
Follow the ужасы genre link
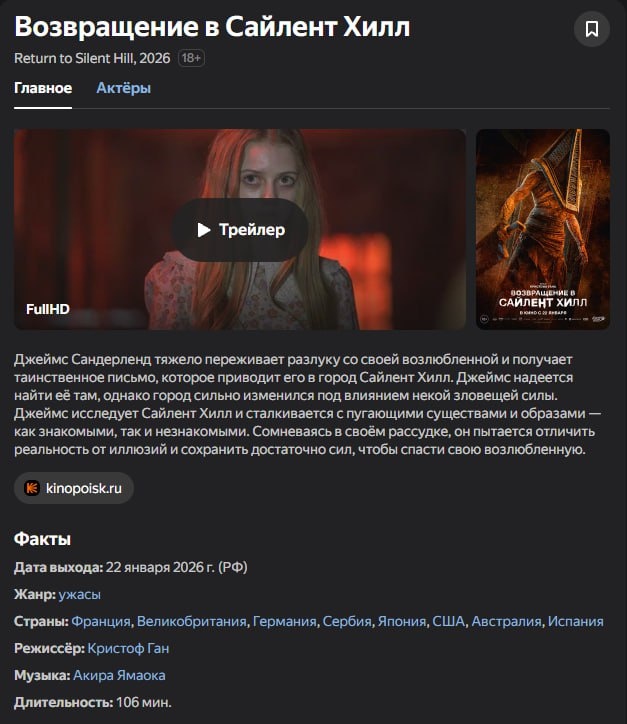point(79,594)
